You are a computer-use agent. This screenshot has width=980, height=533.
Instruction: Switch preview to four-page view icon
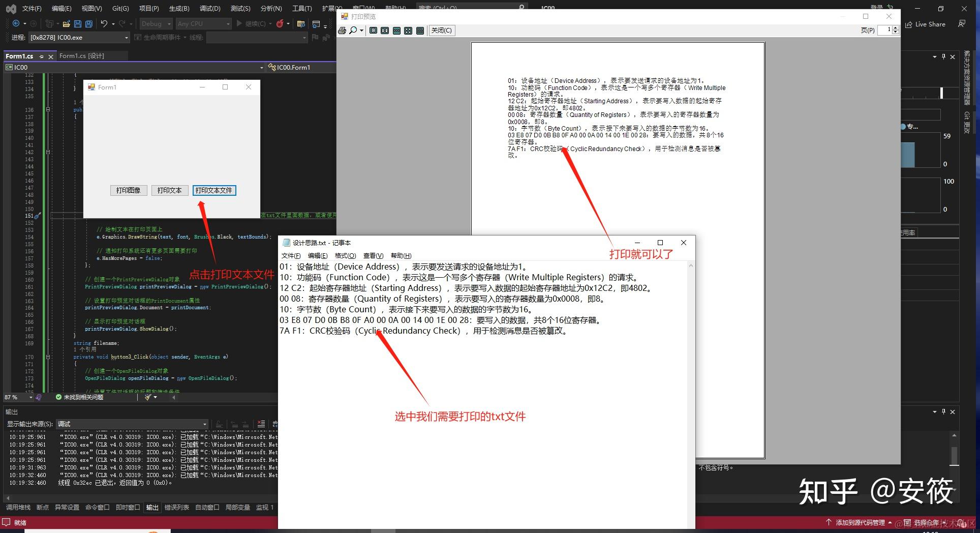tap(408, 31)
